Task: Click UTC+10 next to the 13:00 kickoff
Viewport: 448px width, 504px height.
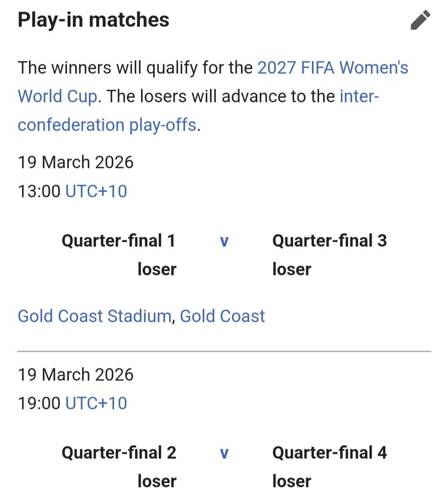Action: [x=96, y=191]
